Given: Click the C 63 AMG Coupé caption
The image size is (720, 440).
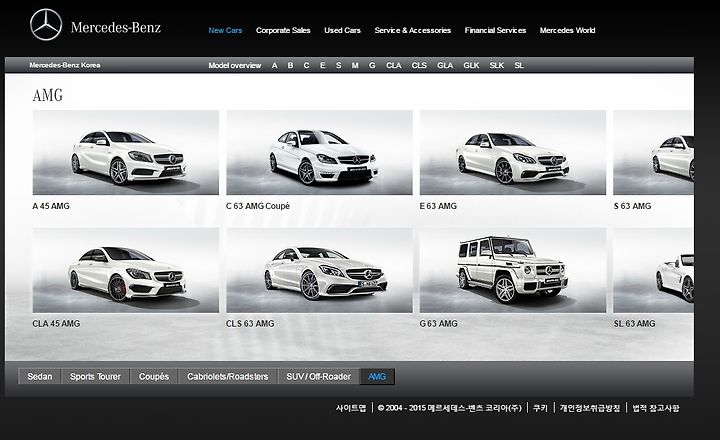Looking at the screenshot, I should (x=258, y=206).
